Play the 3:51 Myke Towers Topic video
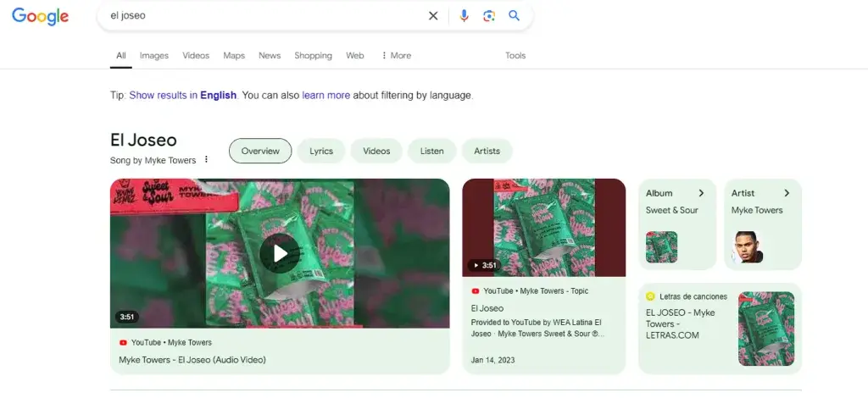Viewport: 868px width, 420px height. 543,227
